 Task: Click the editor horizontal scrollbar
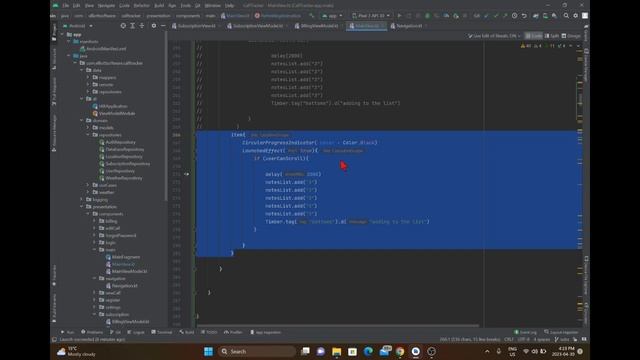click(338, 326)
